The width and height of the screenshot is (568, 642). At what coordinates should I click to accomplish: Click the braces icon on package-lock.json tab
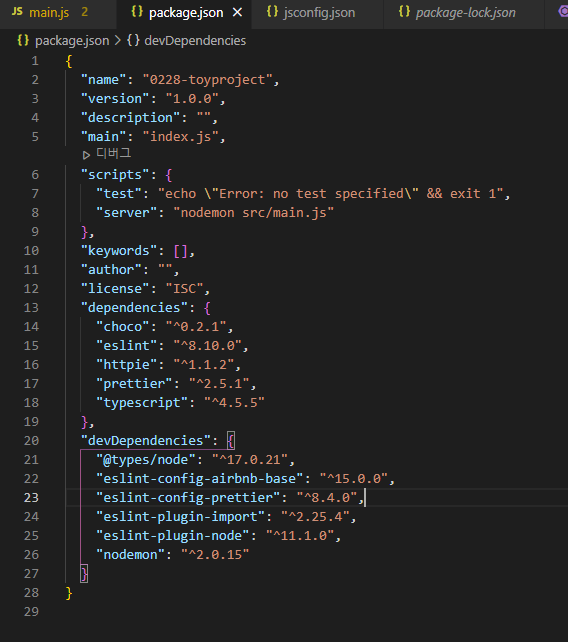[x=404, y=12]
